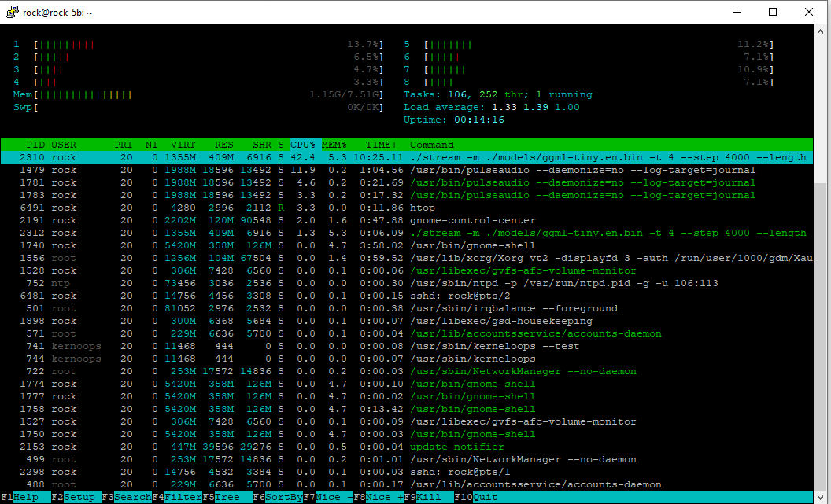This screenshot has height=504, width=831.
Task: Click the PID column header
Action: coord(35,145)
